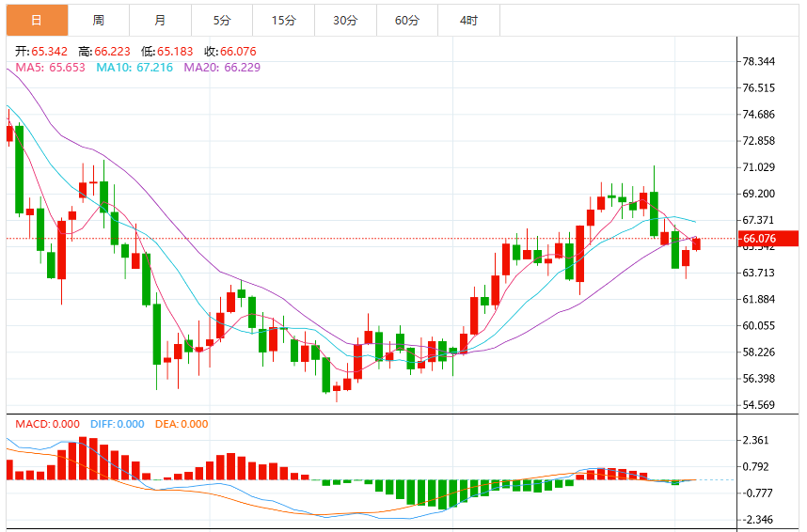The height and width of the screenshot is (532, 807).
Task: Switch to the 月 monthly tab
Action: (161, 20)
